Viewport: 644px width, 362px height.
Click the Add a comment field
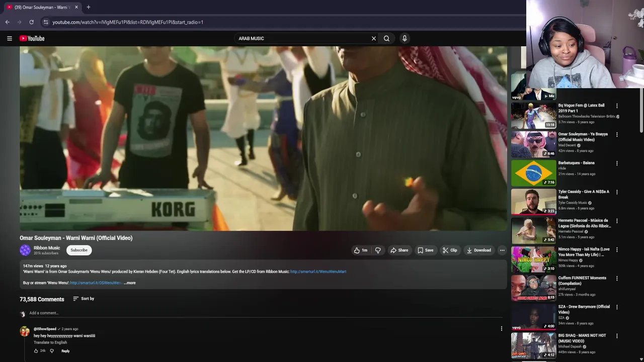pos(266,313)
